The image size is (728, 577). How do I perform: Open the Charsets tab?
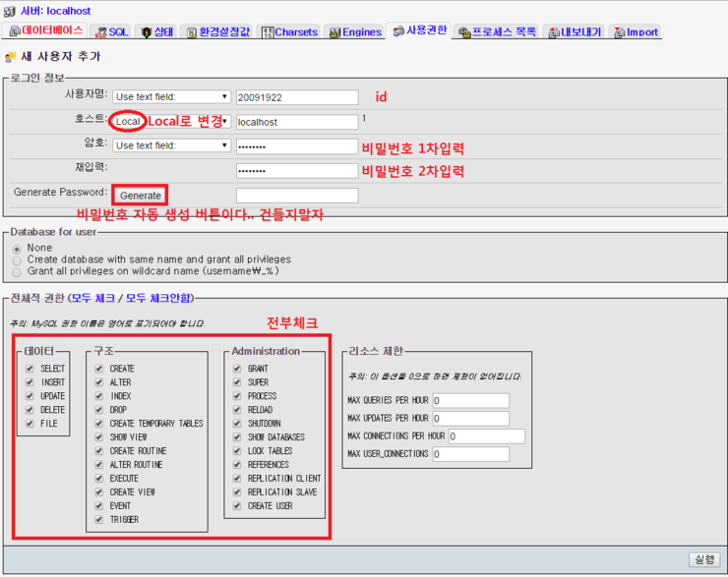coord(289,32)
